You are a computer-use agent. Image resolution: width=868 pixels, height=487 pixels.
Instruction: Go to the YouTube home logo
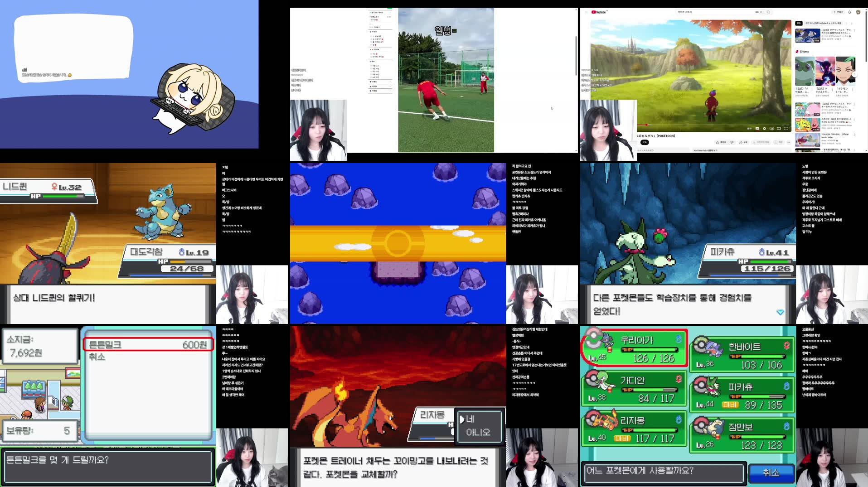pyautogui.click(x=599, y=12)
